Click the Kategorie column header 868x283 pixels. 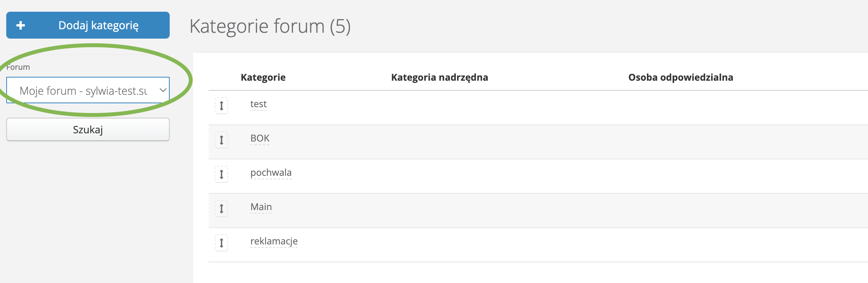coord(263,77)
